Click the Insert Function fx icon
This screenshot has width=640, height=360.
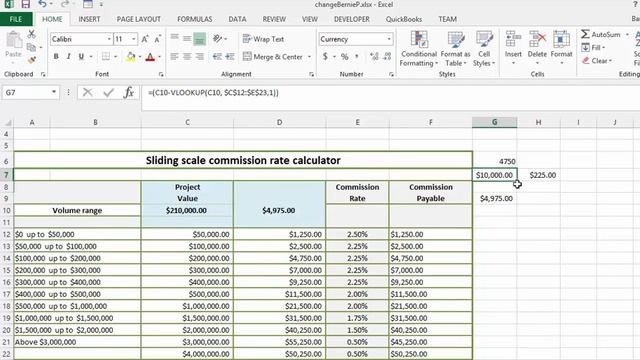point(129,93)
